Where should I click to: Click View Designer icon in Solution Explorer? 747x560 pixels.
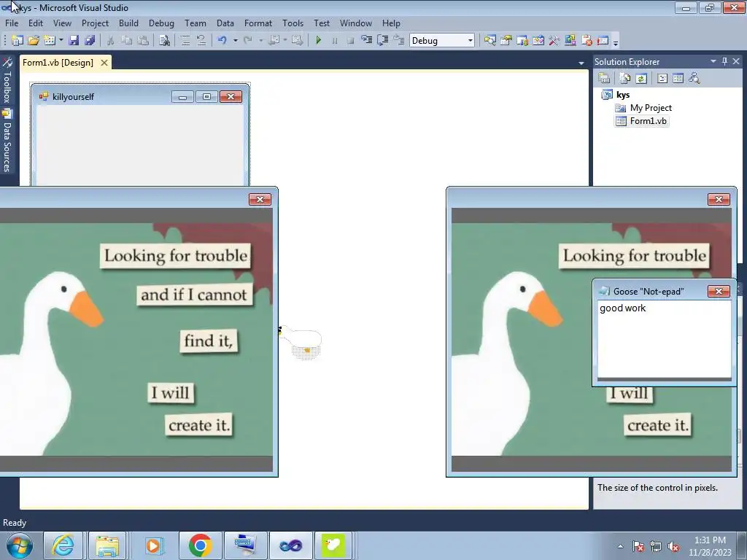(x=678, y=79)
